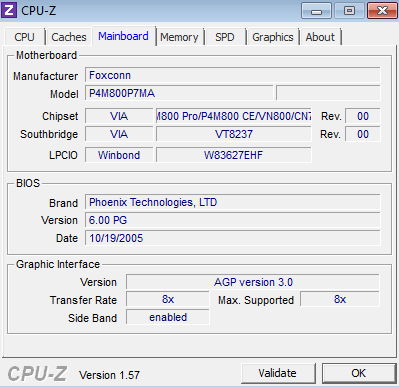
Task: Click the Max. Supported label
Action: tap(256, 300)
